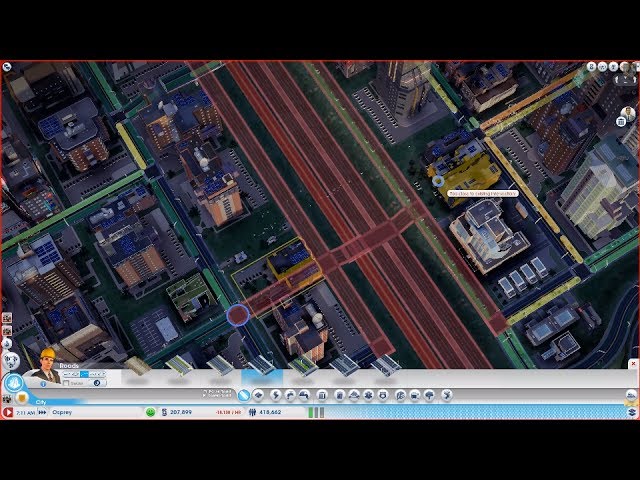Open the data maps icon above the layers button
Screen dimensions: 640x480
tap(631, 396)
